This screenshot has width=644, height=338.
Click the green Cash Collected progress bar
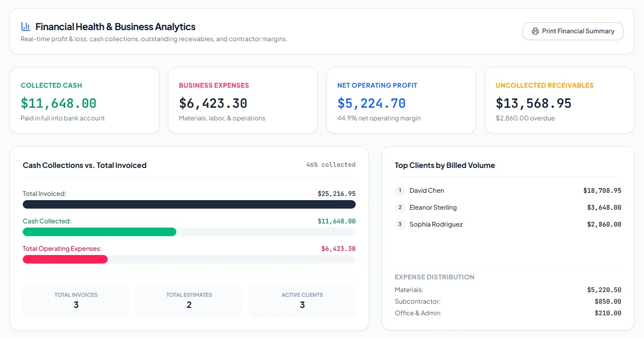[99, 232]
